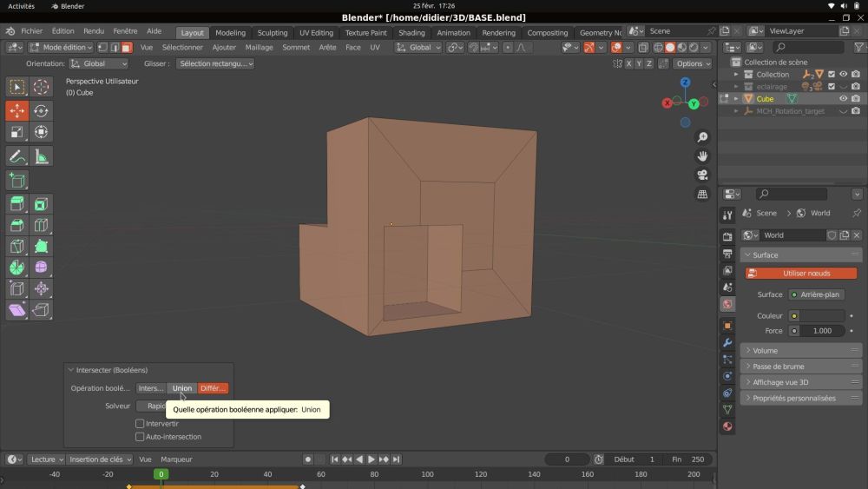Select the 3D Cursor tool
The height and width of the screenshot is (489, 868).
point(41,87)
